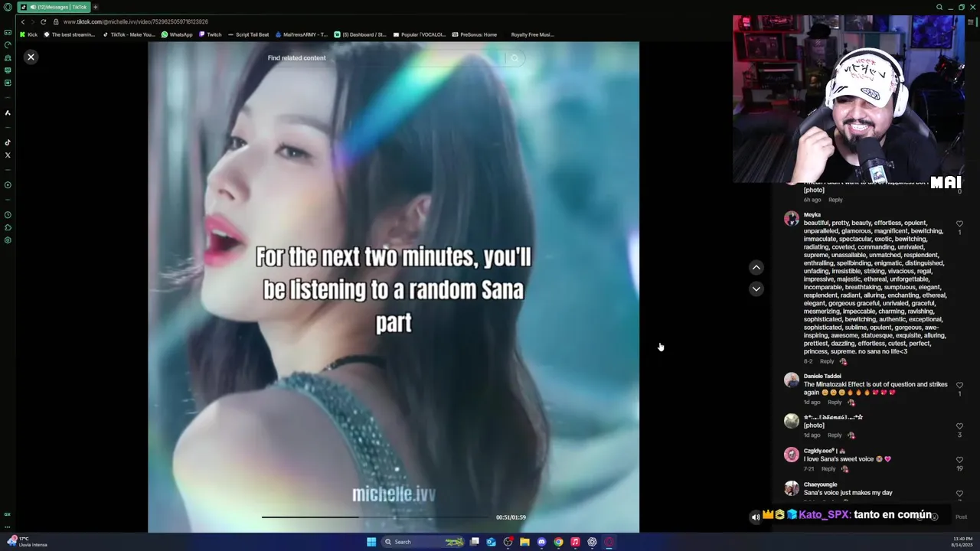The width and height of the screenshot is (980, 551).
Task: Reply to Czgldy.eee's comment
Action: 828,468
